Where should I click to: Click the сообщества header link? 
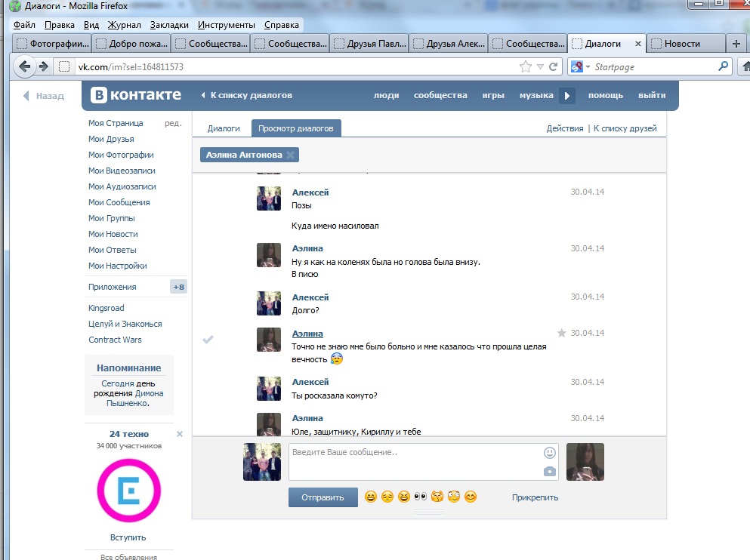coord(440,96)
